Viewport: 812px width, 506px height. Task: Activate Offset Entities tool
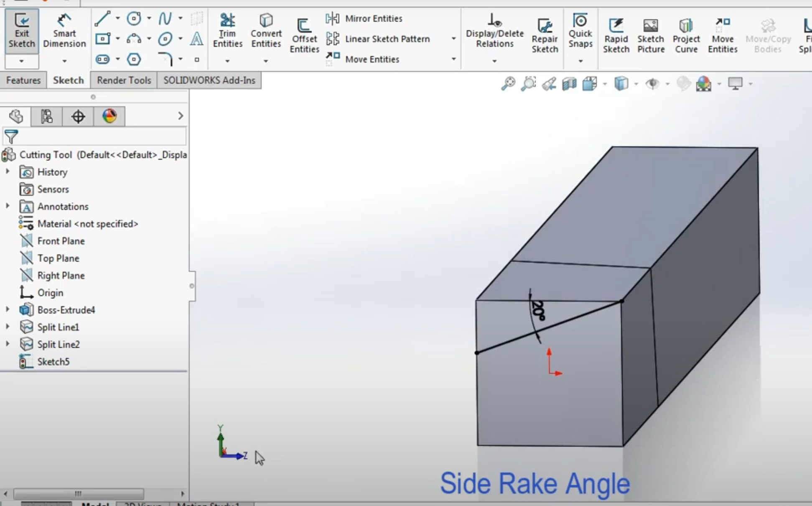tap(304, 36)
